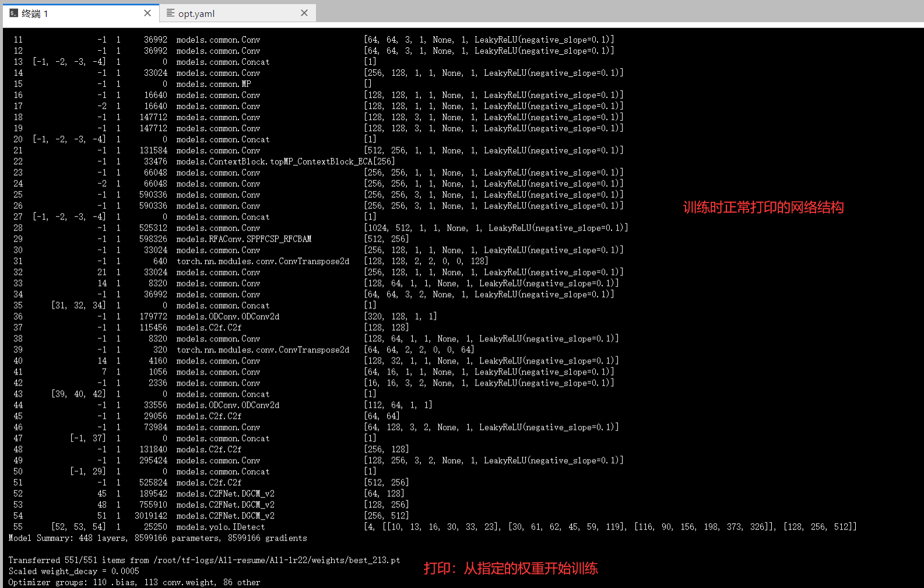Screen dimensions: 924x588
Task: Click 'models.ODConv.ODConv2d' in row 36
Action: click(228, 317)
